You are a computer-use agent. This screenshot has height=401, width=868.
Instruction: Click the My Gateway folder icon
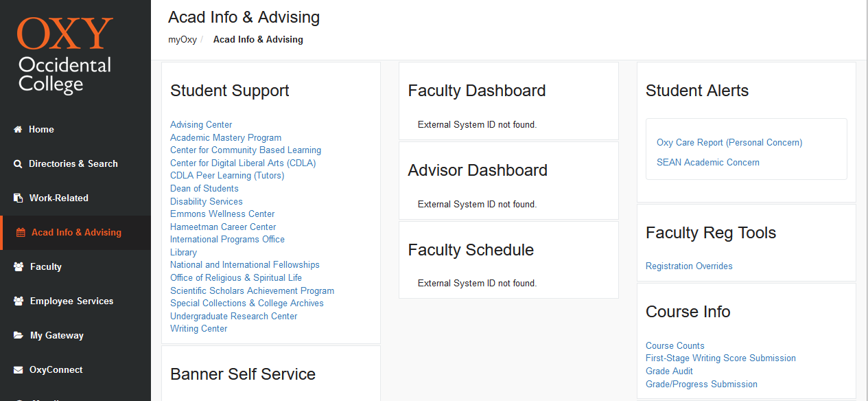(19, 335)
